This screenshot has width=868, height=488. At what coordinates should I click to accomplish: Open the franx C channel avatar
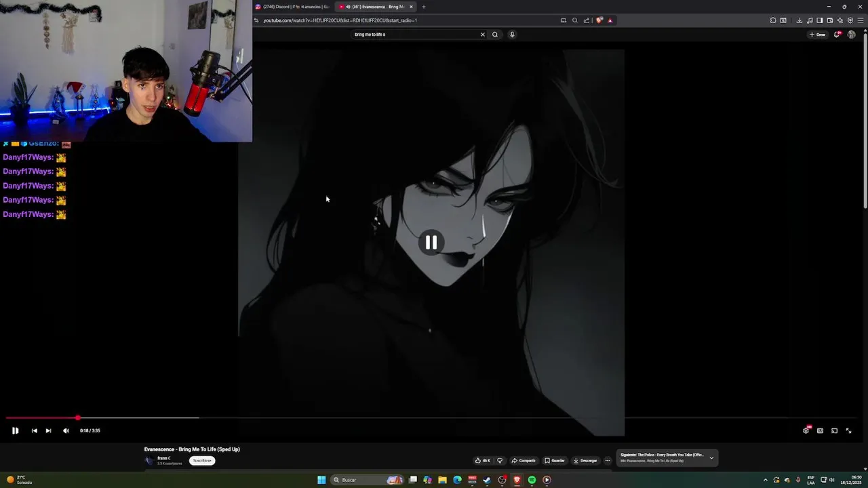149,460
